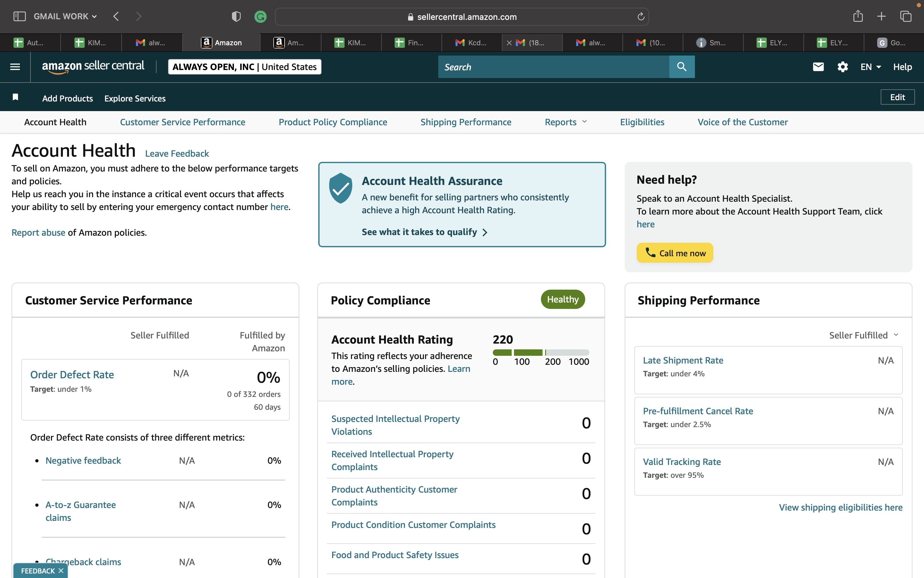This screenshot has height=578, width=924.
Task: Click the 0 of 332 orders text
Action: [x=254, y=394]
